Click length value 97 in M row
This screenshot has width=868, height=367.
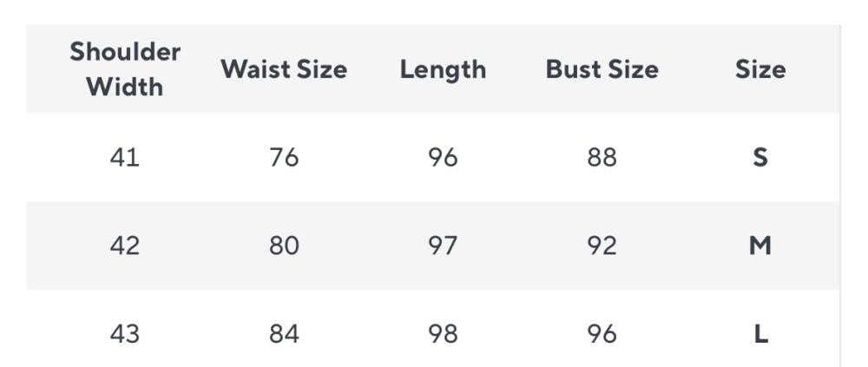443,246
